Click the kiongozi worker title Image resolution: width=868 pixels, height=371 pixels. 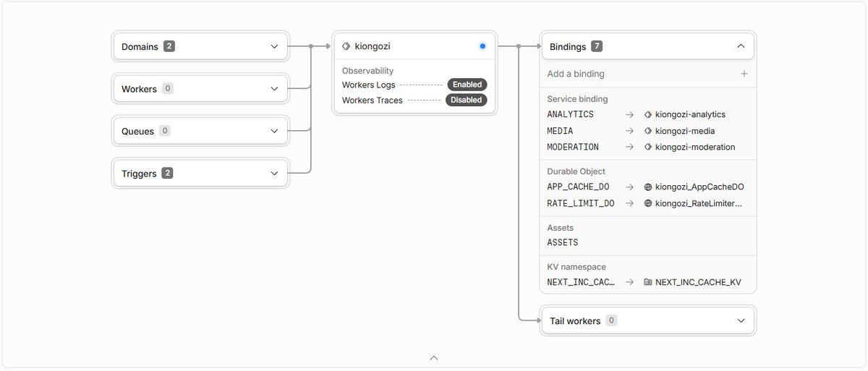(373, 46)
